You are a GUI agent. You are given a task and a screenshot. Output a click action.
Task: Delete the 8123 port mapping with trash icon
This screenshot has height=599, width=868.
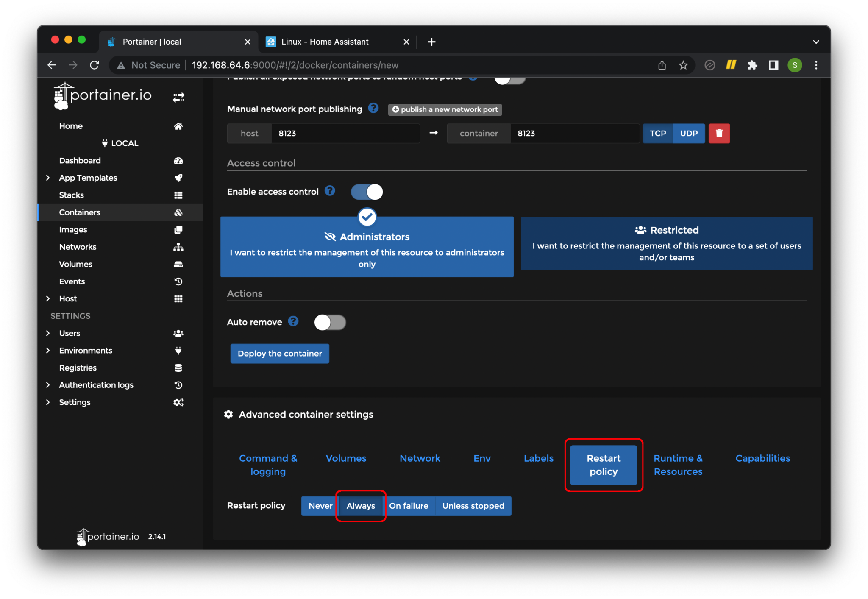[719, 133]
